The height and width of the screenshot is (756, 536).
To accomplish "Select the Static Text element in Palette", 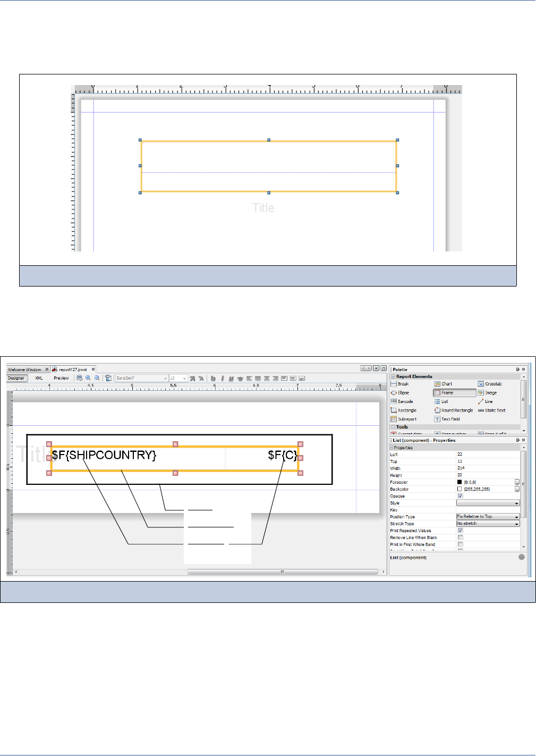I will coord(491,410).
